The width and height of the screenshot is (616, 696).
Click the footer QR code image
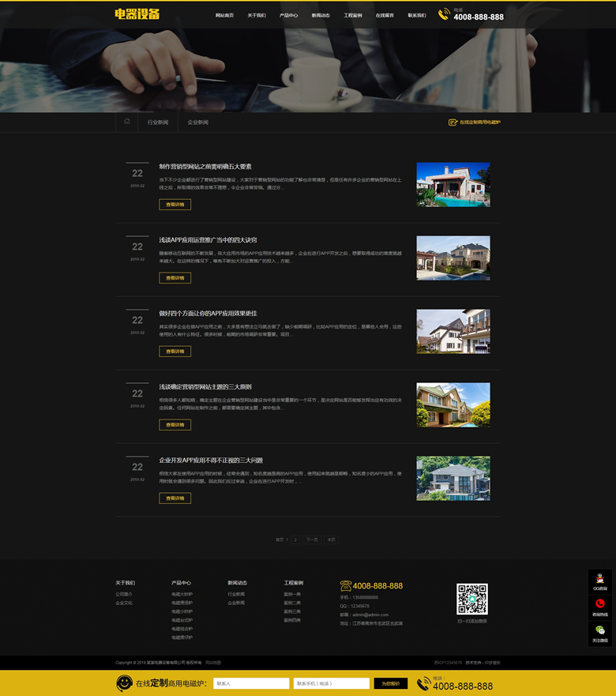click(472, 599)
